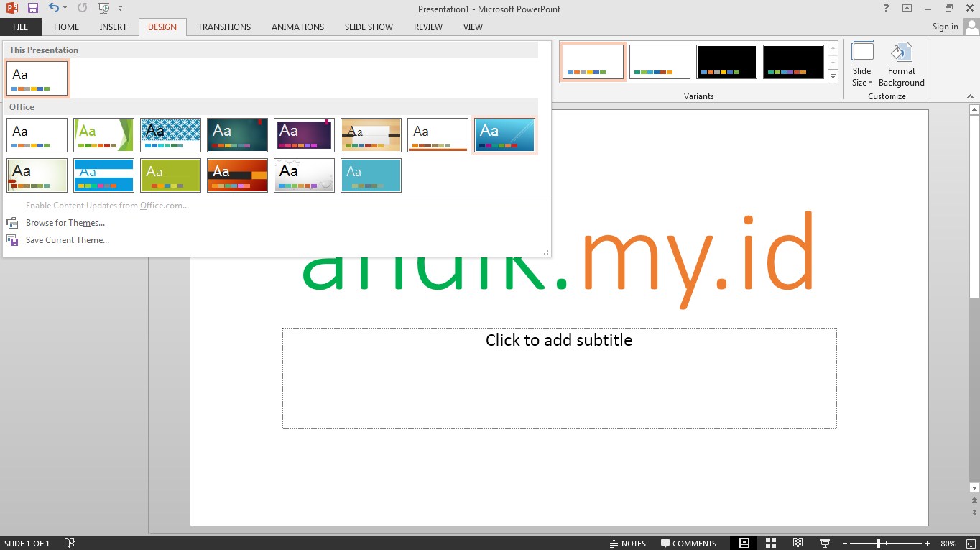The image size is (980, 550).
Task: Click the zoom slider handle
Action: tap(878, 544)
